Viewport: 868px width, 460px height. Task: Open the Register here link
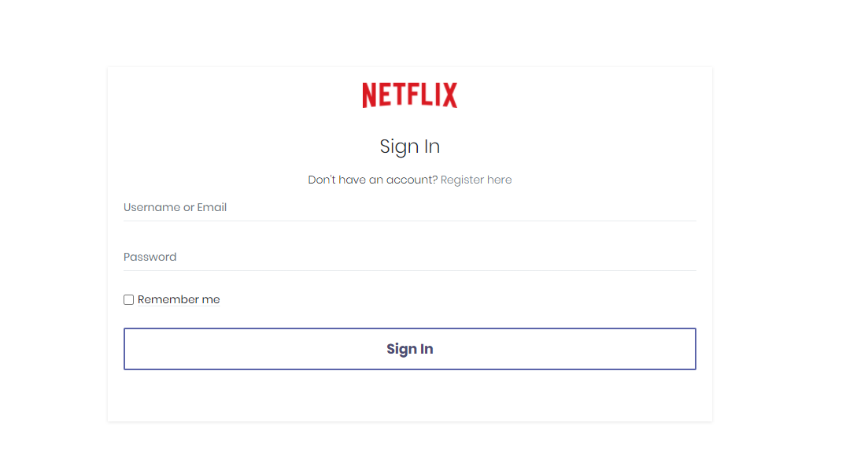(476, 180)
